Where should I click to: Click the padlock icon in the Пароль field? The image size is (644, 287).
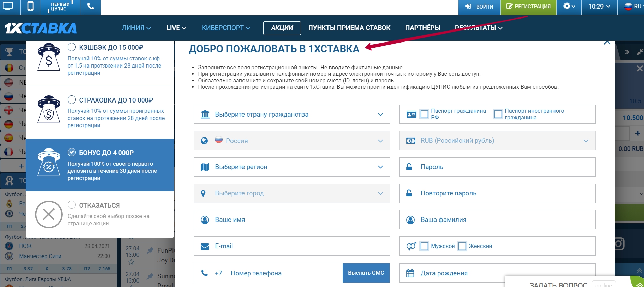[409, 167]
